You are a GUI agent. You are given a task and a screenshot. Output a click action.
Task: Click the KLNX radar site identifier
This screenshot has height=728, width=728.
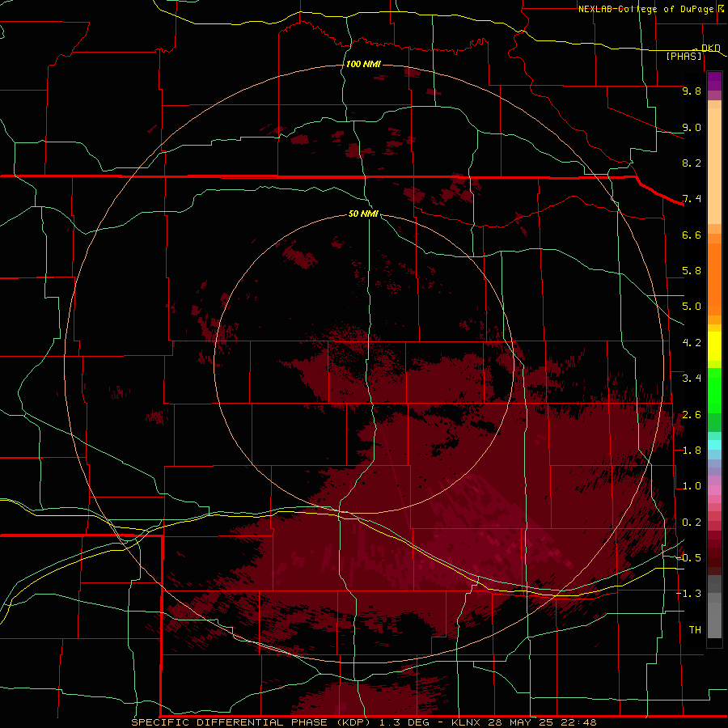click(467, 722)
